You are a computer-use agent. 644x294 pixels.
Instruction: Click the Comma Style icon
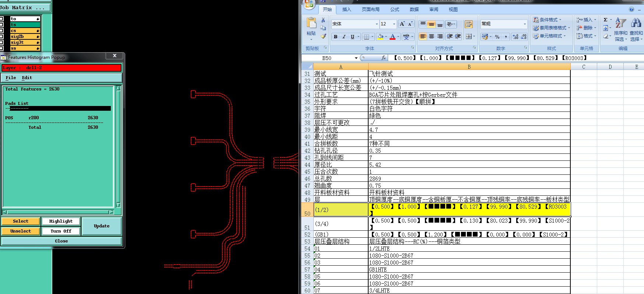point(506,37)
